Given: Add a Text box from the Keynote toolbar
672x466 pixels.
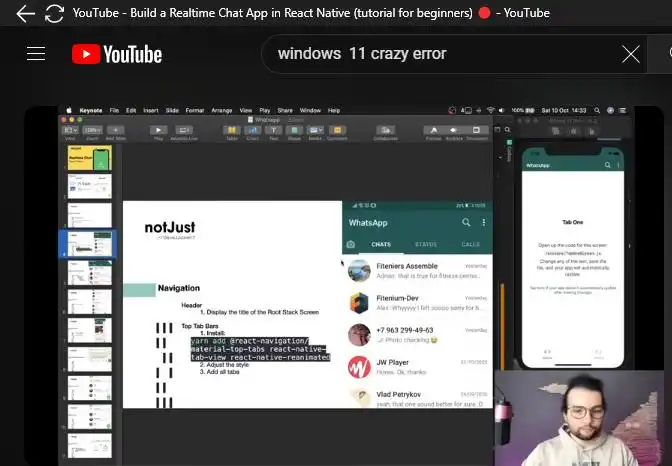Looking at the screenshot, I should pyautogui.click(x=273, y=130).
